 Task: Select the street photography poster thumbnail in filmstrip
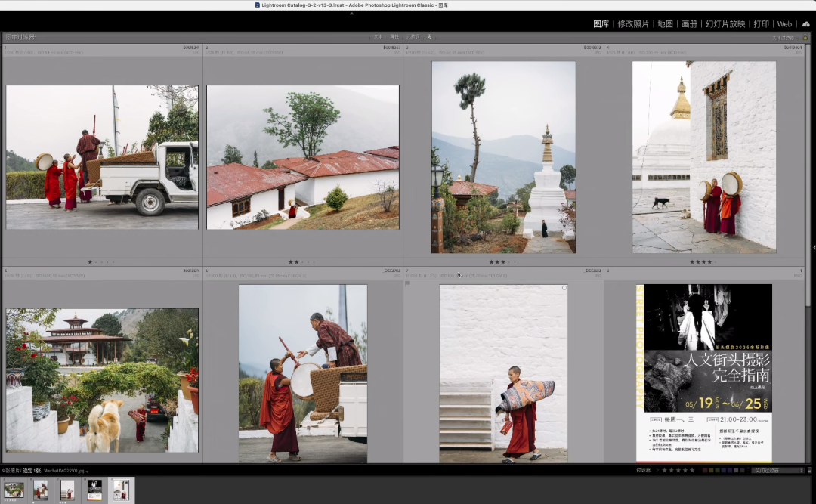point(94,490)
